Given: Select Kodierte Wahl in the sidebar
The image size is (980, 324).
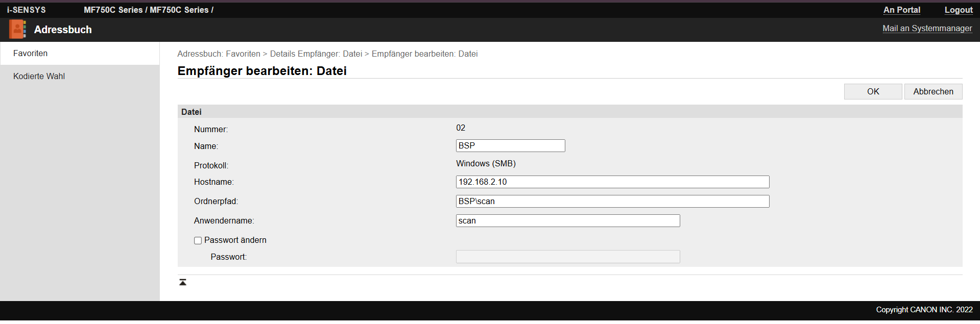Looking at the screenshot, I should coord(39,76).
